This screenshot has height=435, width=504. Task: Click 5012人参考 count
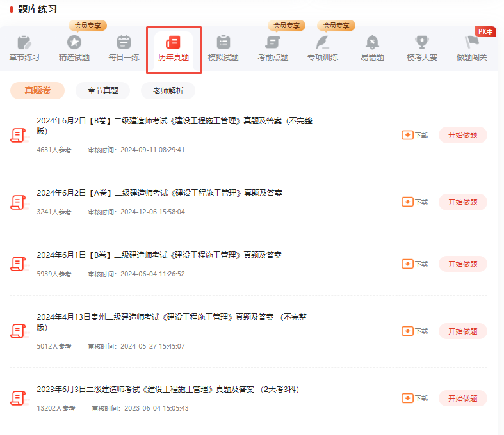tap(54, 346)
